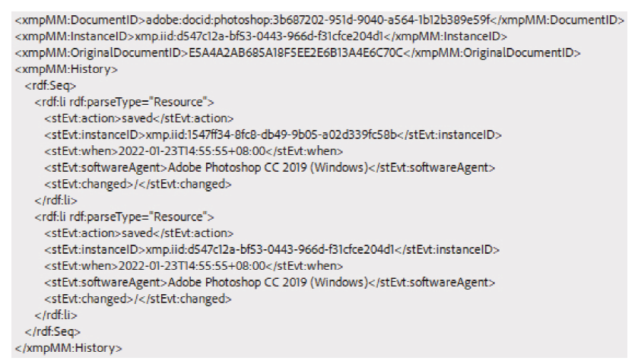Click the second softwareAgent Photoshop line
638x364 pixels.
point(270,282)
